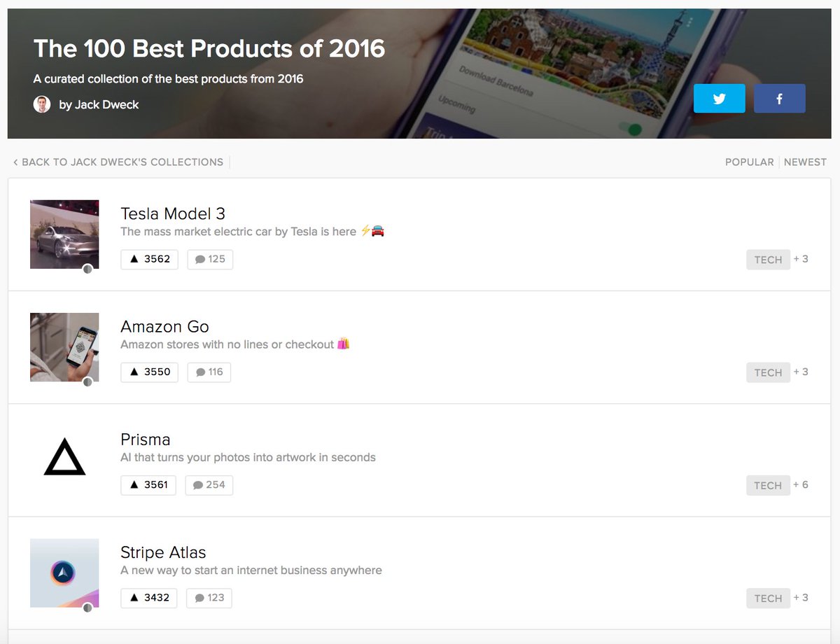Click 'The 100 Best Products of 2016' heading
Screen dimensions: 840x644
[209, 48]
